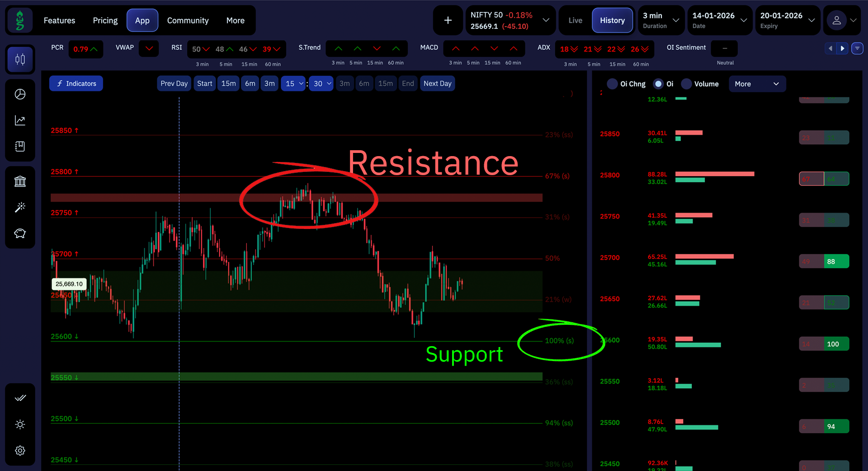868x471 pixels.
Task: Select the Oi radio option
Action: pos(658,84)
